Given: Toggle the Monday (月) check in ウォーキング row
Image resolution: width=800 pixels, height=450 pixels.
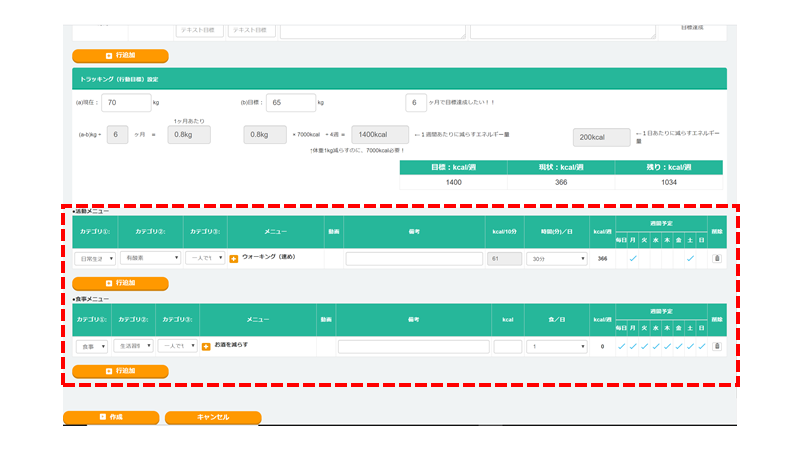Looking at the screenshot, I should click(x=632, y=258).
